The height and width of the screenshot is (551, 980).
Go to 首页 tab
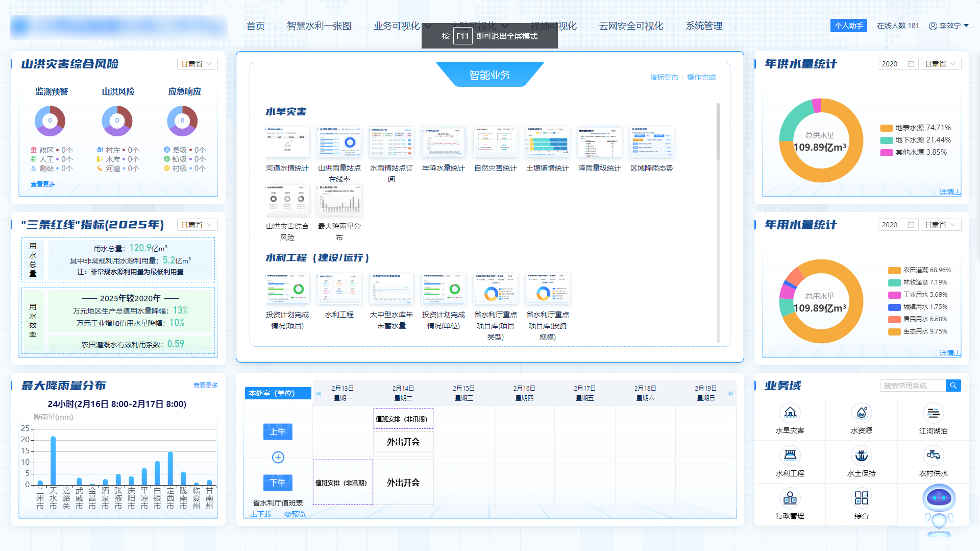256,26
